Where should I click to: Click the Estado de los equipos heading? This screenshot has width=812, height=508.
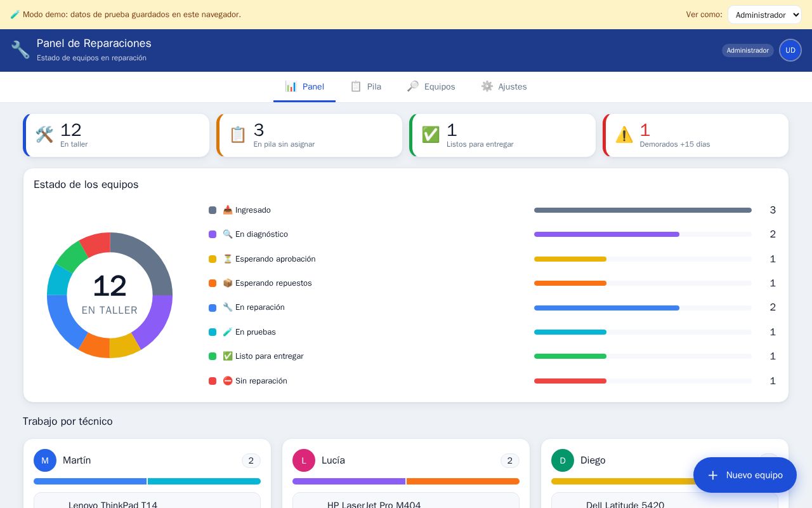click(x=86, y=185)
